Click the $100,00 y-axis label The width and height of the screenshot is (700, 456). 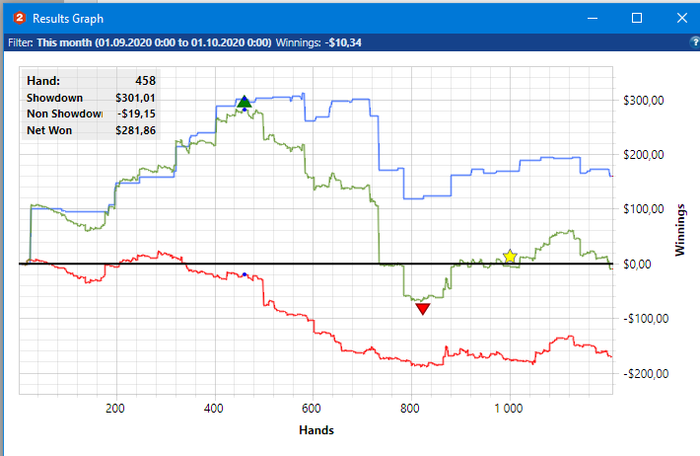coord(643,209)
